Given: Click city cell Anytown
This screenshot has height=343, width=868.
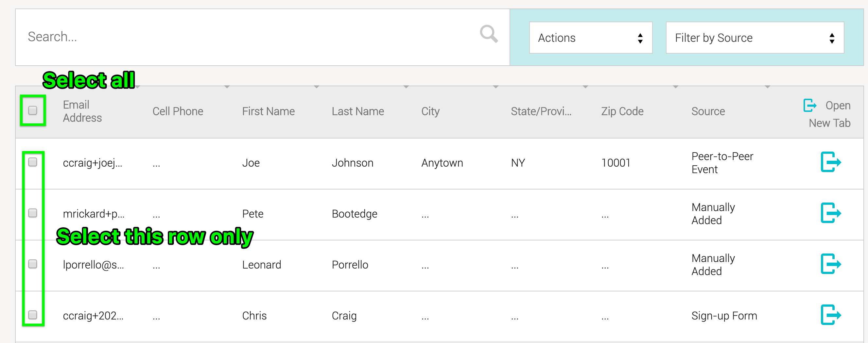Looking at the screenshot, I should (x=442, y=163).
